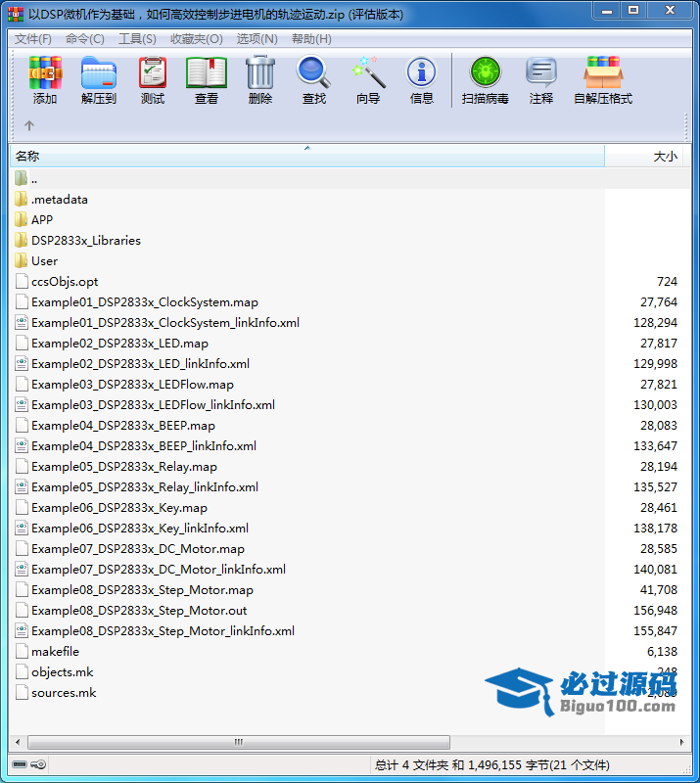
Task: Select the APP folder icon
Action: (21, 219)
